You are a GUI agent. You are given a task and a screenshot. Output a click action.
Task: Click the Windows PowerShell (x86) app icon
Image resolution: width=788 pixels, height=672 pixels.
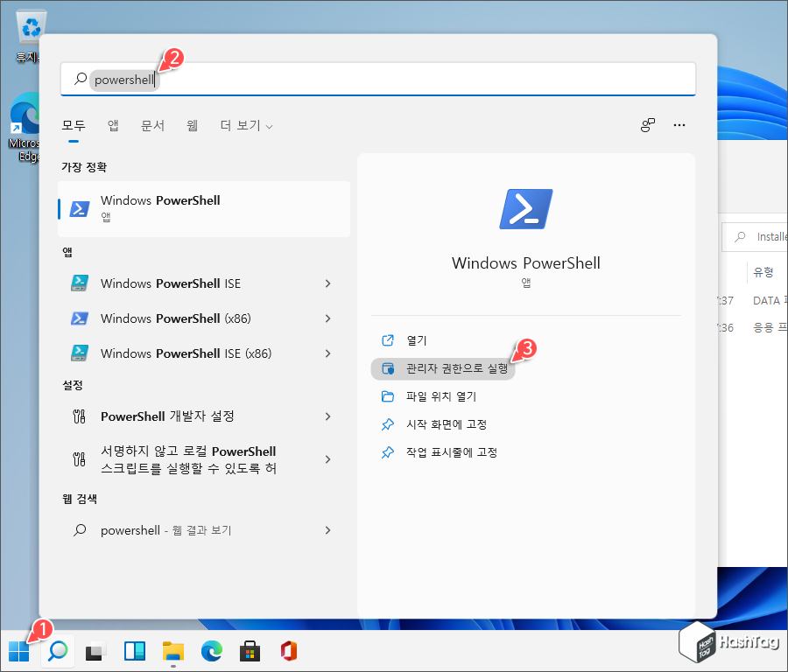80,318
